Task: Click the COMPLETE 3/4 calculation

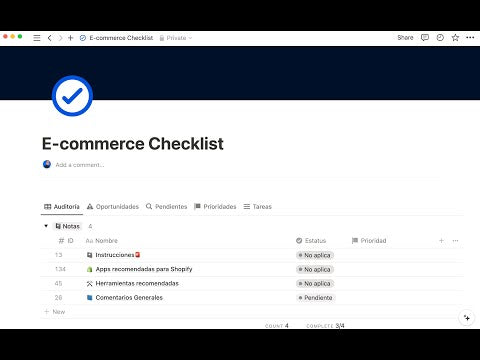Action: click(x=325, y=326)
